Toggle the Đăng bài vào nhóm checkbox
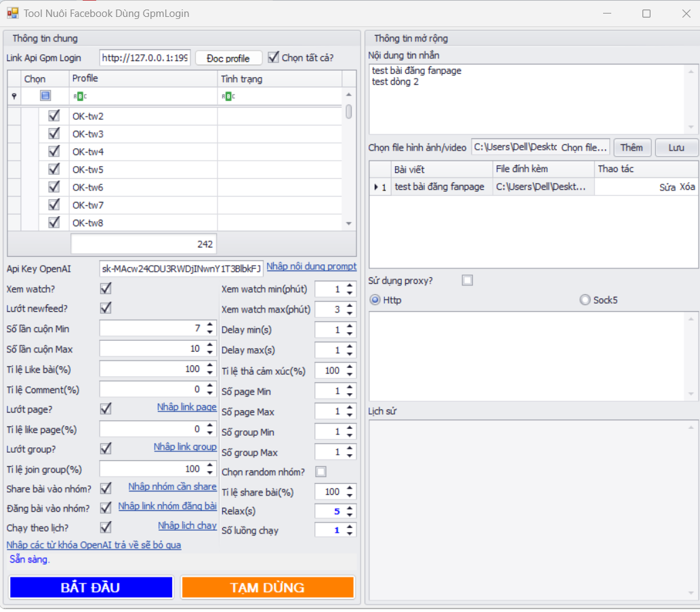700x612 pixels. (106, 508)
